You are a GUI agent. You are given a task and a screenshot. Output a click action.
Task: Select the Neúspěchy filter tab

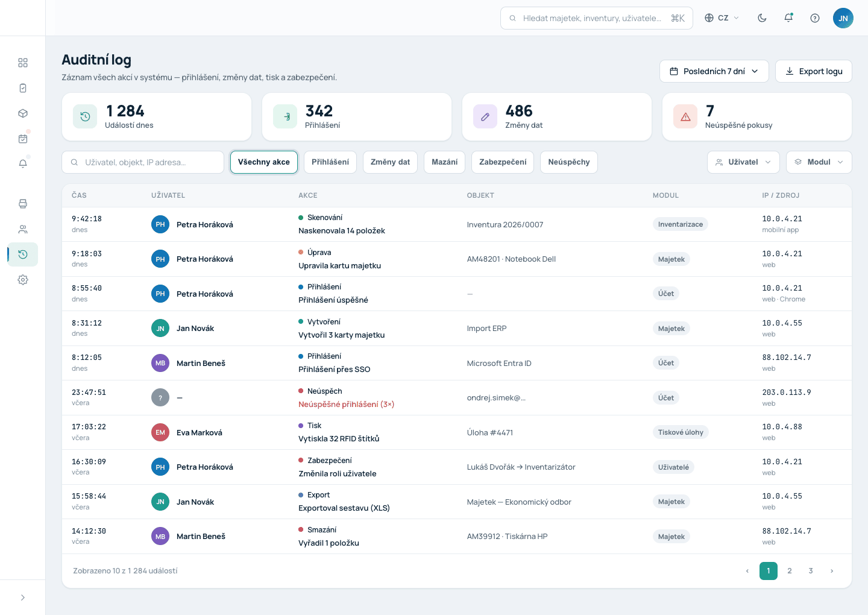(569, 162)
